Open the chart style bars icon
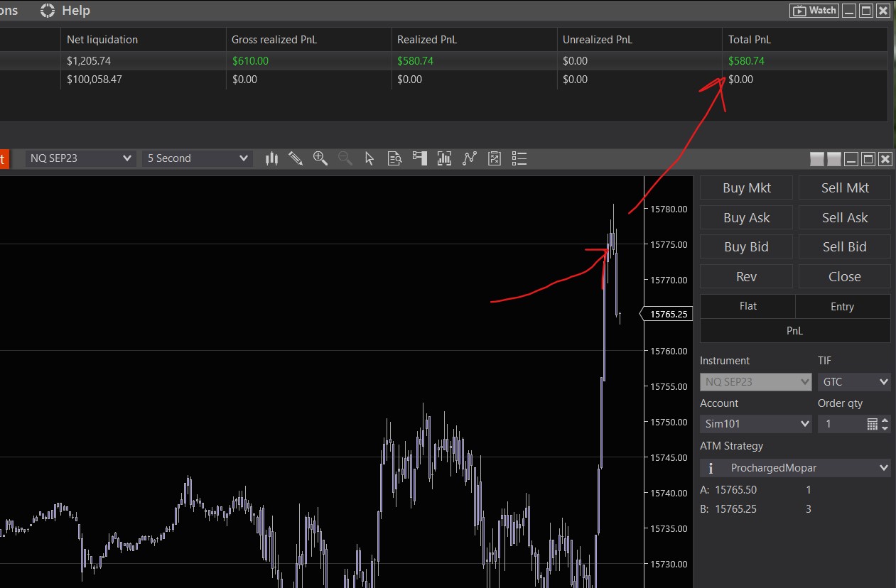Screen dimensions: 896x588 point(271,158)
